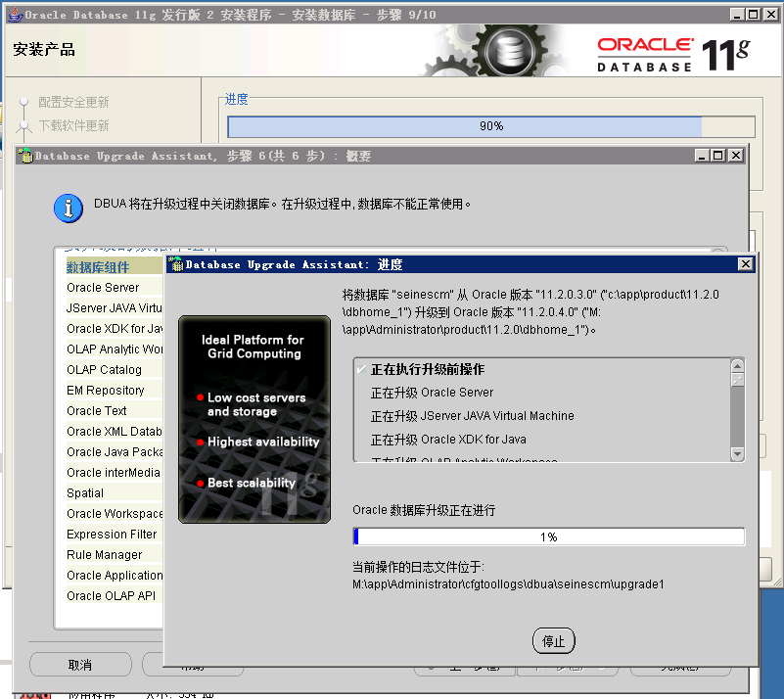The width and height of the screenshot is (784, 699).
Task: Click the database gear logo in installer header
Action: (509, 51)
